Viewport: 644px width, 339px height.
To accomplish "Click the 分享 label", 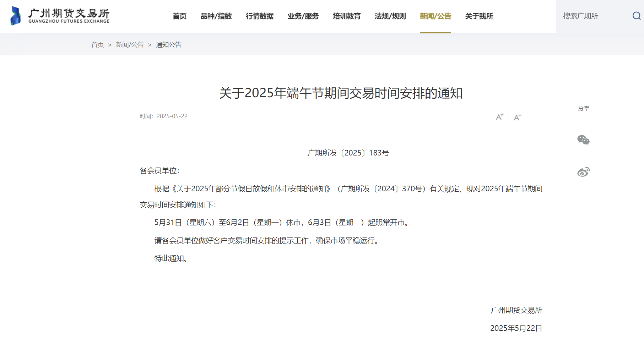I will pos(584,108).
